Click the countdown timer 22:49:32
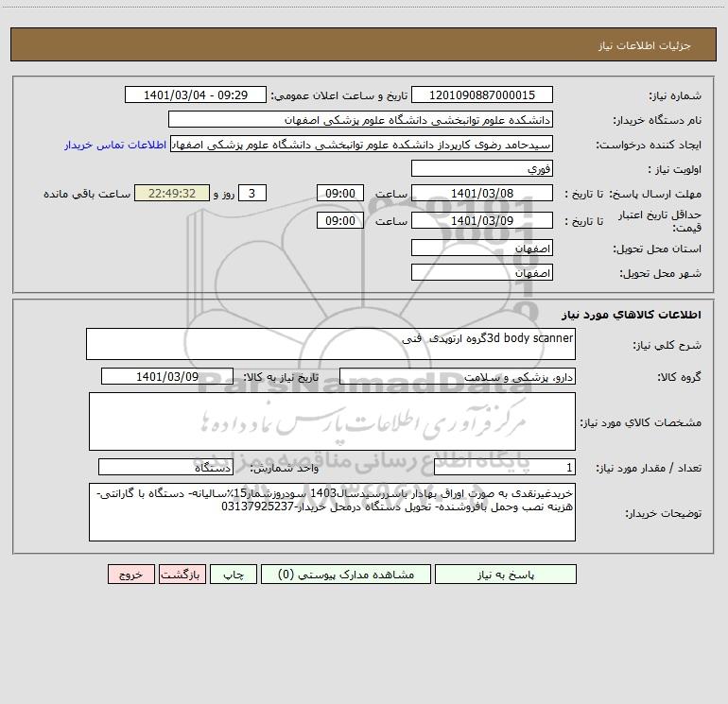The height and width of the screenshot is (704, 728). 172,193
